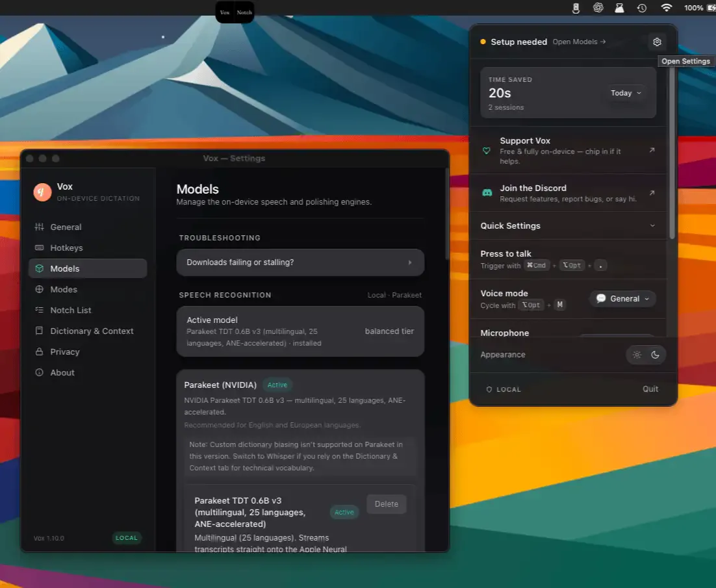Click the M key badge in Voice mode
Viewport: 716px width, 588px height.
(560, 305)
